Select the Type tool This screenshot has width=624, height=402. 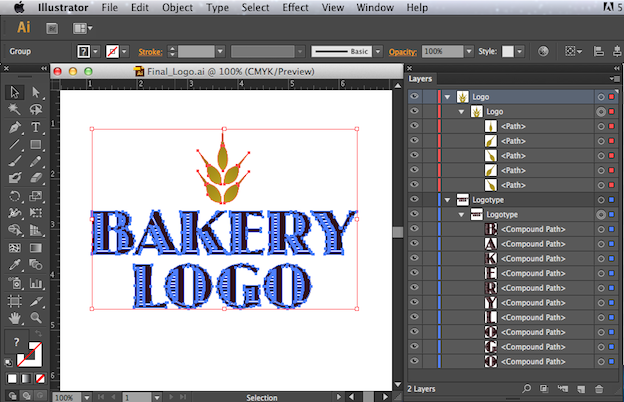tap(36, 127)
